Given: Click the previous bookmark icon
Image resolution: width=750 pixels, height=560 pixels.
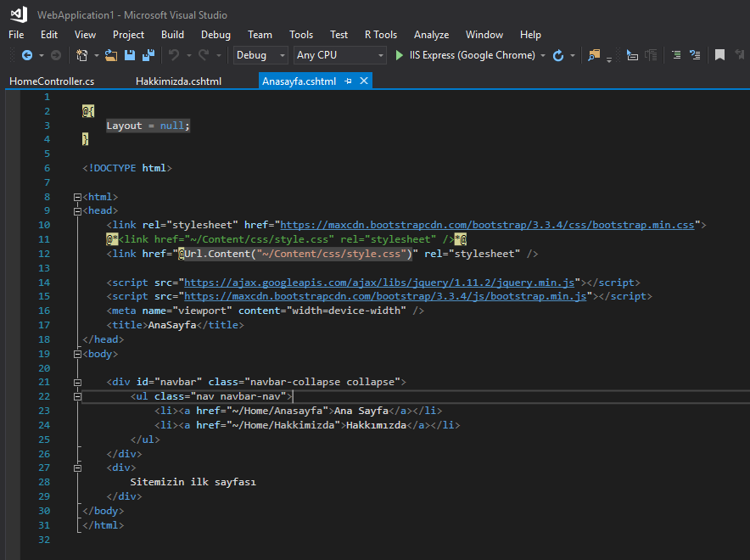Looking at the screenshot, I should pyautogui.click(x=741, y=55).
